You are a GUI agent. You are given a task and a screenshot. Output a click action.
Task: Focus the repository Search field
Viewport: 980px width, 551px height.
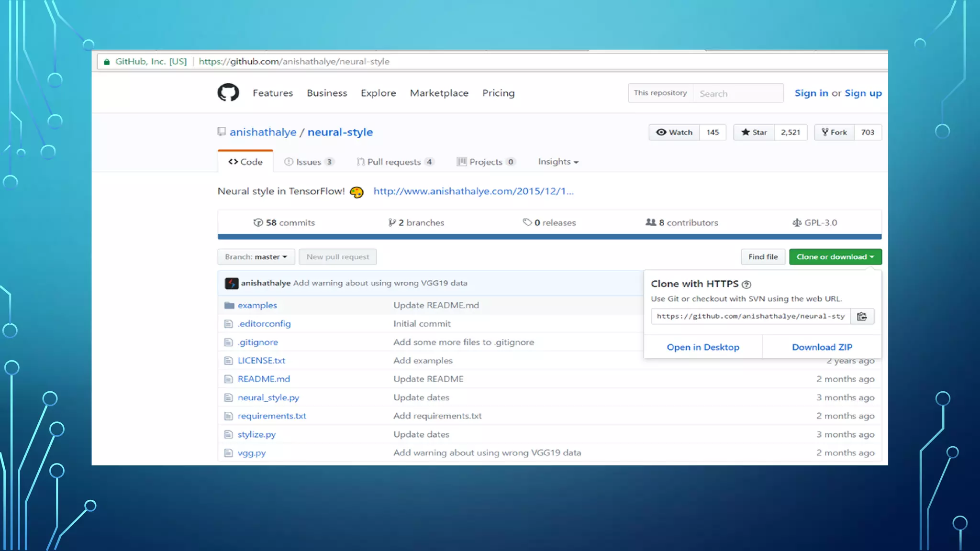coord(738,93)
